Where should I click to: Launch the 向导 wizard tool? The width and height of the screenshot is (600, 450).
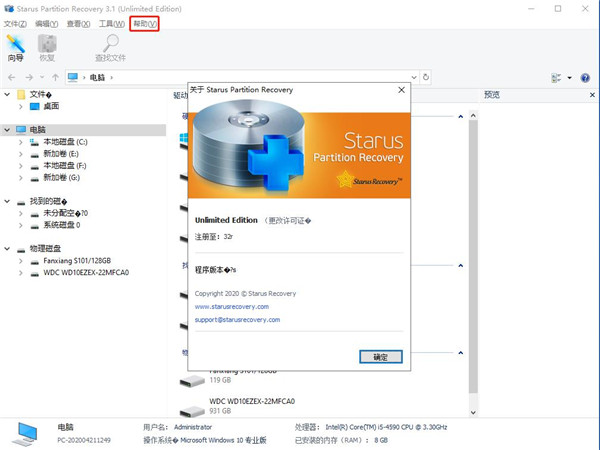point(16,48)
